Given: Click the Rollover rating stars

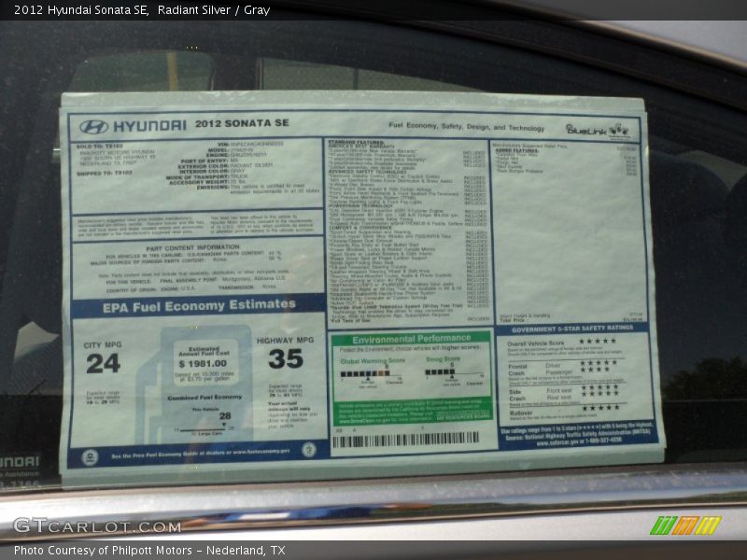Looking at the screenshot, I should pyautogui.click(x=601, y=408).
